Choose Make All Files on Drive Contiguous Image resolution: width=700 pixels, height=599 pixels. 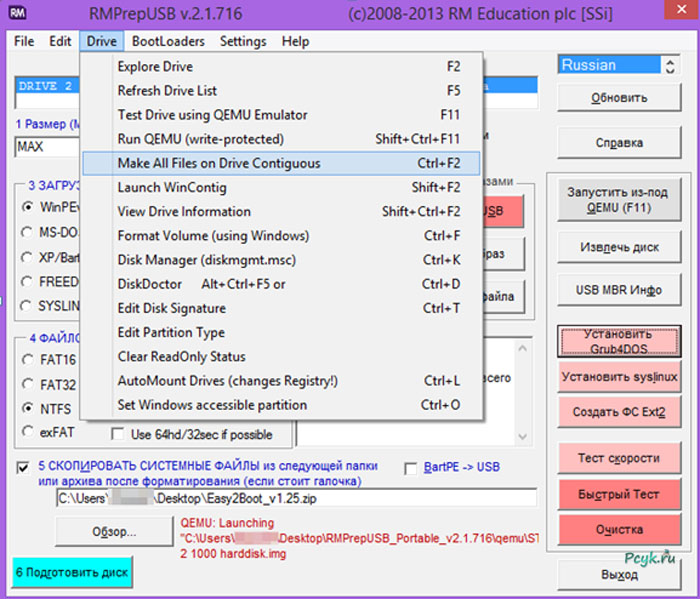click(281, 163)
